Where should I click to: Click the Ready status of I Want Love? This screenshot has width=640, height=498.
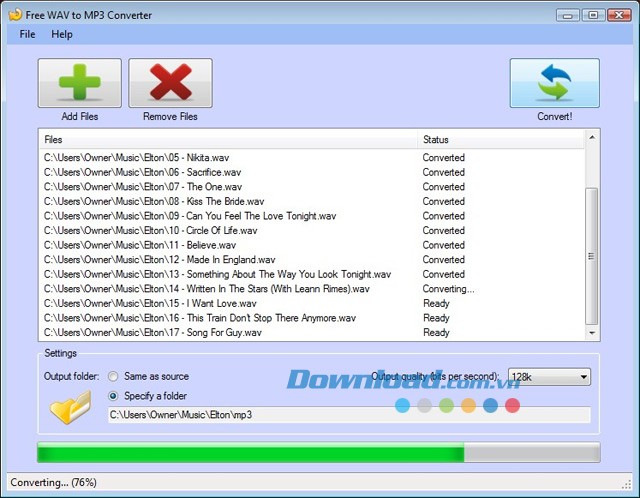tap(436, 303)
